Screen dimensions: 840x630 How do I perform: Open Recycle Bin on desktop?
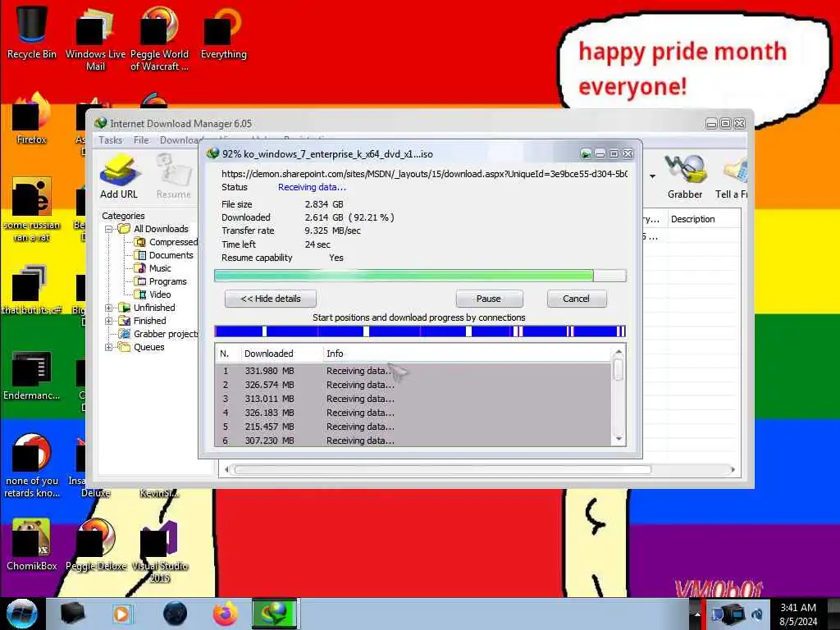(x=32, y=32)
